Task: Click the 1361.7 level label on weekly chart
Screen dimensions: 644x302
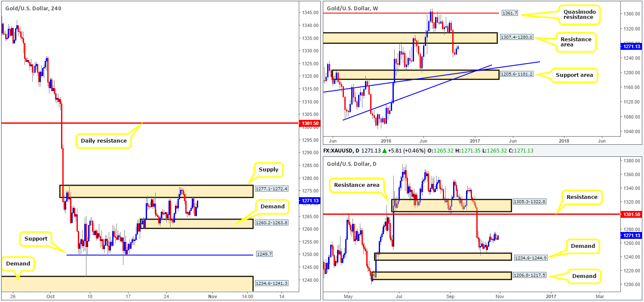Action: pyautogui.click(x=510, y=14)
